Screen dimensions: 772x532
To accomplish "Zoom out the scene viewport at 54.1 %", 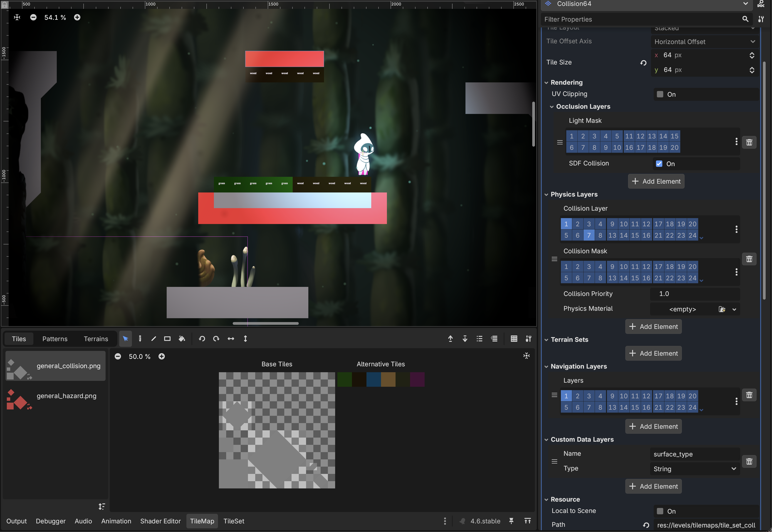I will click(33, 17).
